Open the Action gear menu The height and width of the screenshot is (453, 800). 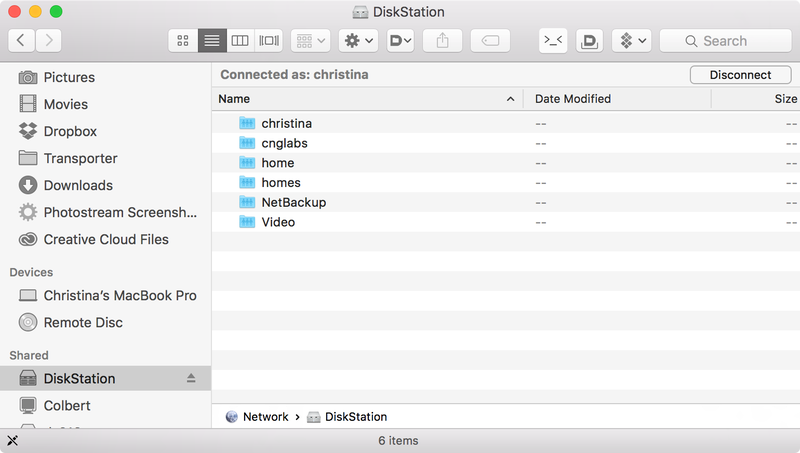coord(359,40)
